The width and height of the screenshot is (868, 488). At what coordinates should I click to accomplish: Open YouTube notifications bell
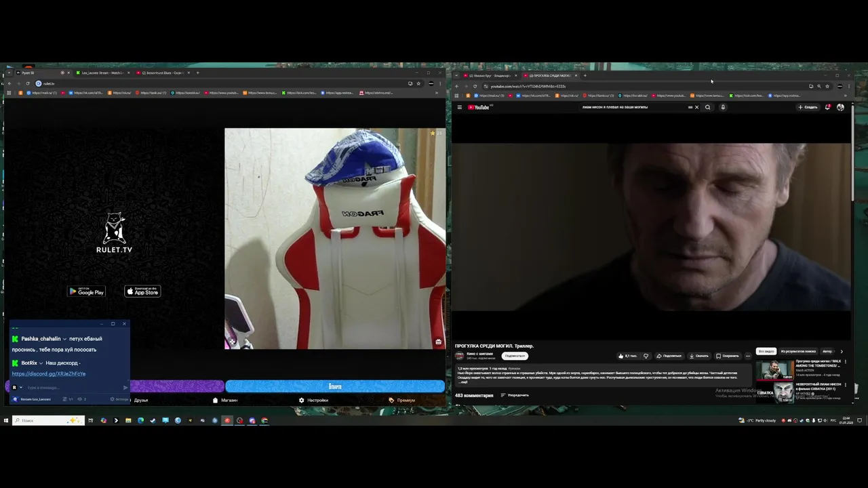(x=827, y=107)
